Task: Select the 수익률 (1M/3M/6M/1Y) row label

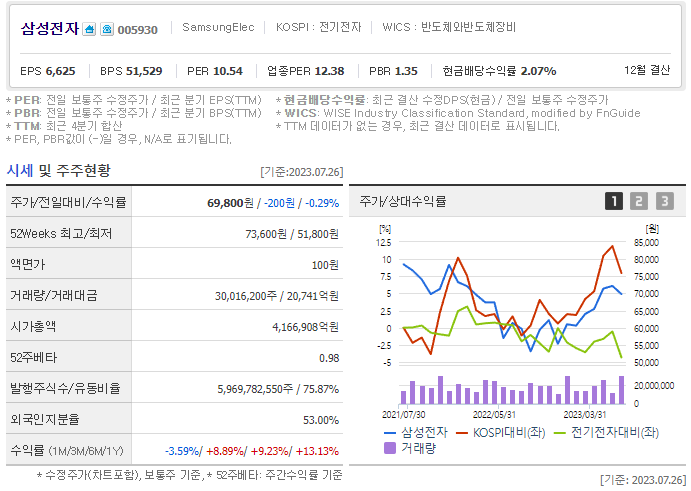Action: click(x=67, y=450)
